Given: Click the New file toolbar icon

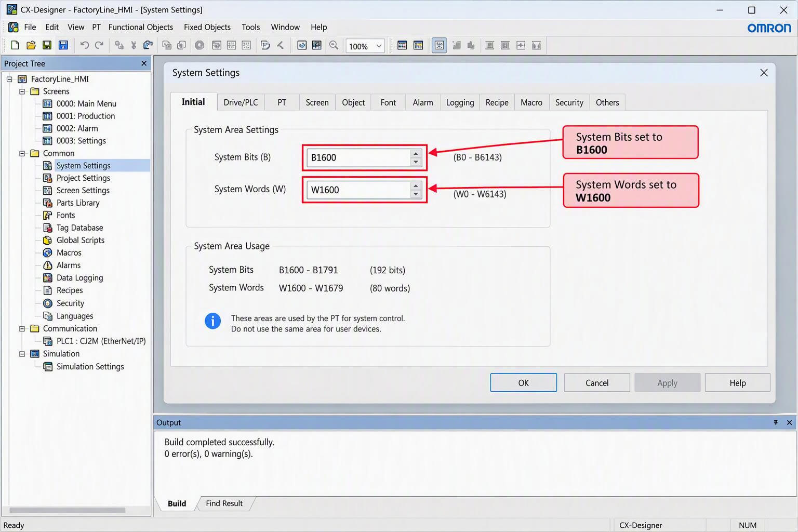Looking at the screenshot, I should [x=15, y=46].
